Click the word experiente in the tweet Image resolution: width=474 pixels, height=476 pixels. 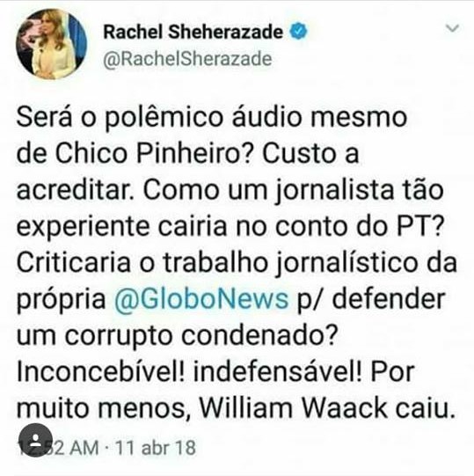point(83,227)
